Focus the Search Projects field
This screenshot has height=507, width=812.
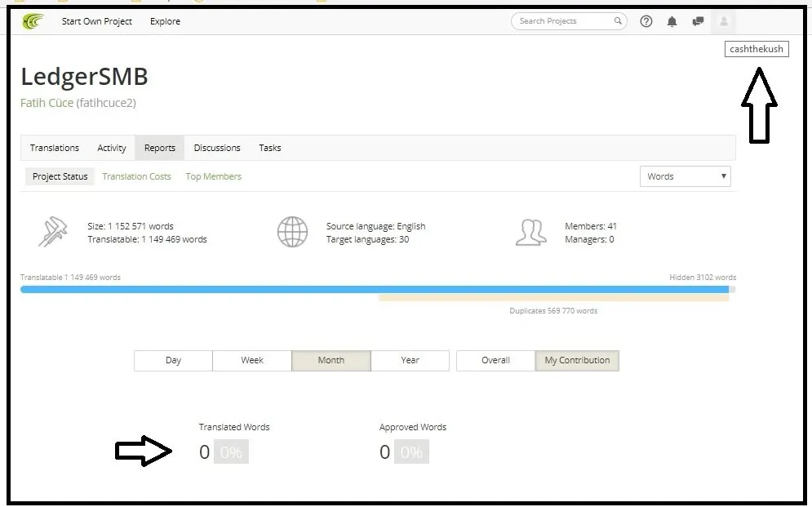(569, 21)
